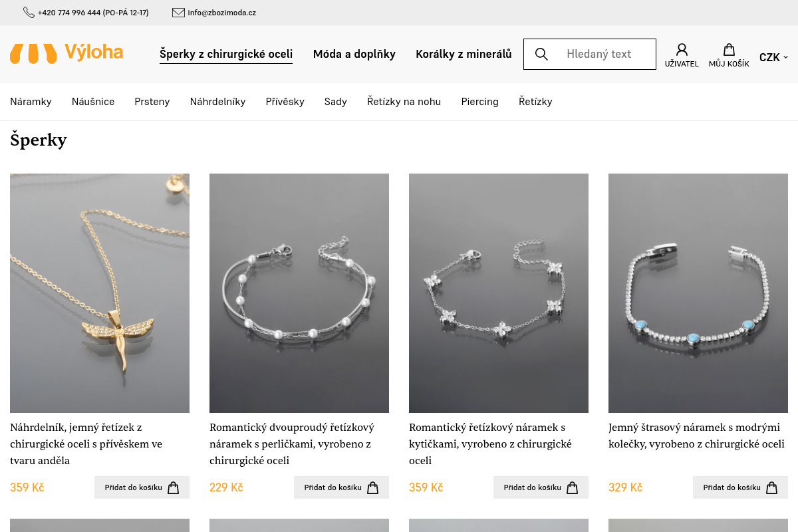
Task: Open Móda a doplňky menu
Action: [x=354, y=55]
